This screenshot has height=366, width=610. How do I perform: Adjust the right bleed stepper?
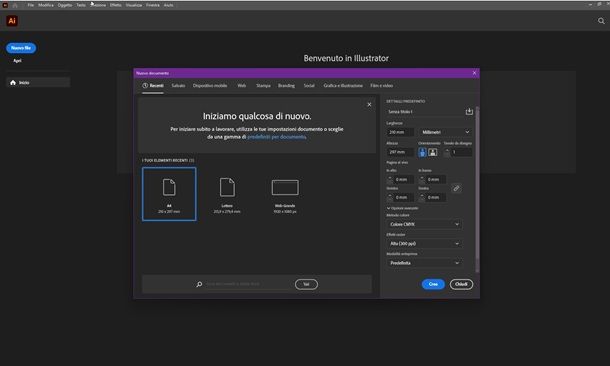pos(422,198)
